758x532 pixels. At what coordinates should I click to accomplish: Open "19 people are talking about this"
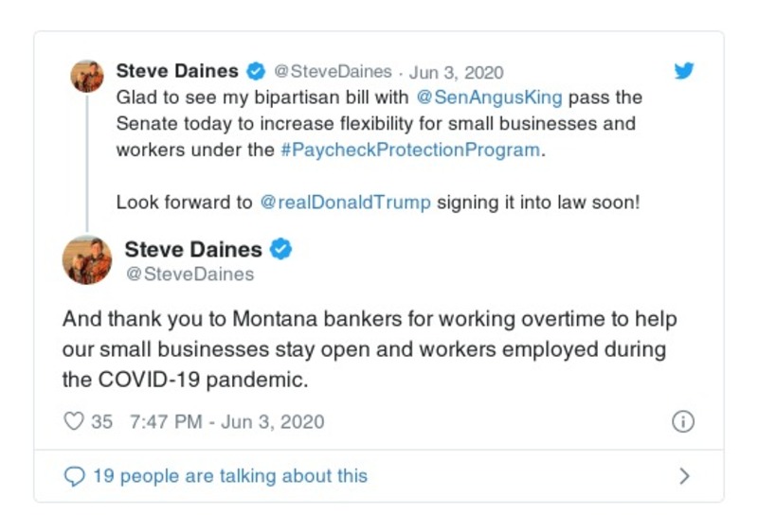click(229, 476)
